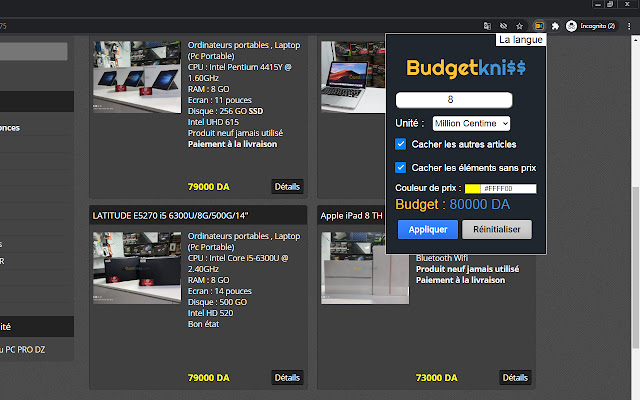Click the Bluetooth Wifi text

tap(442, 258)
